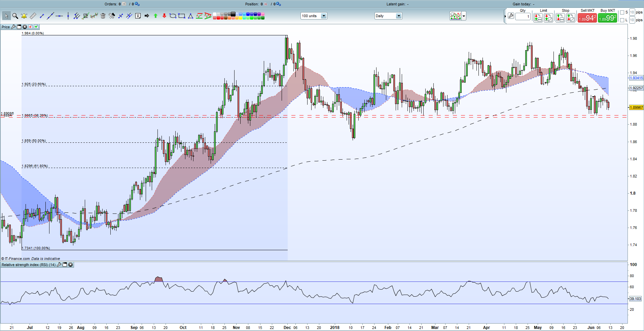The image size is (644, 331).
Task: Close the Price panel
Action: [25, 27]
